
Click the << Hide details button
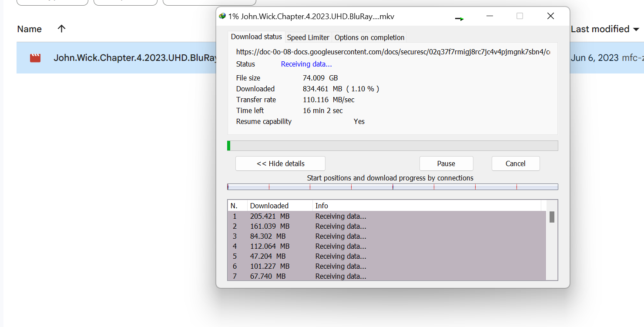click(280, 163)
